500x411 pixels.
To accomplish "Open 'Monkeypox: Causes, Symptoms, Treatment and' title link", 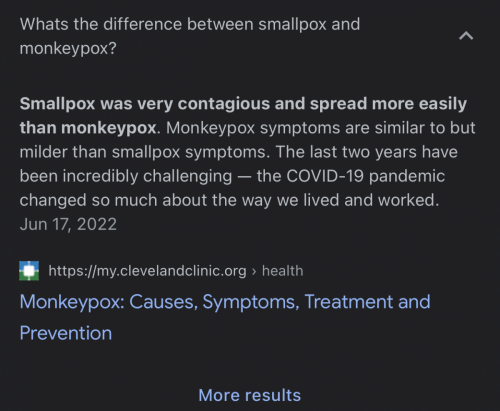I will click(225, 302).
